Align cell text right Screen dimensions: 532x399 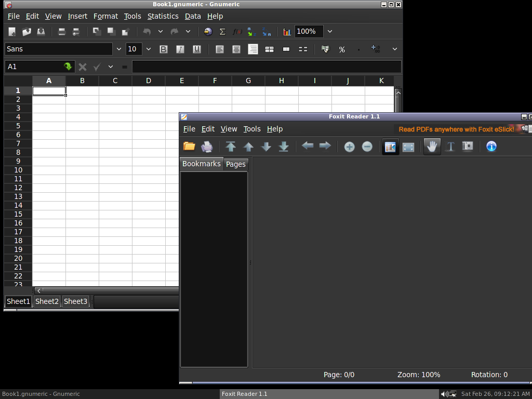pos(253,49)
